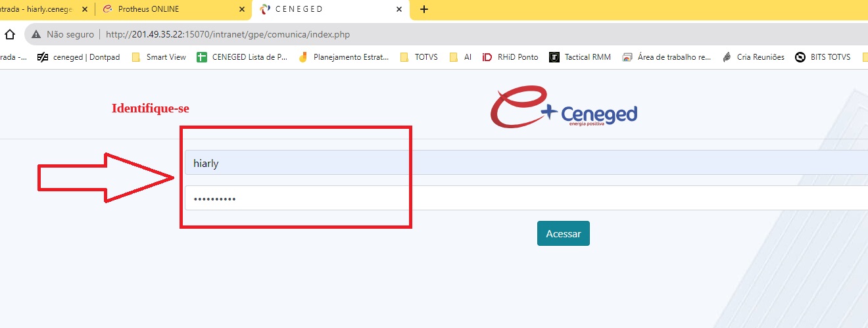Open a new browser tab

pos(424,9)
